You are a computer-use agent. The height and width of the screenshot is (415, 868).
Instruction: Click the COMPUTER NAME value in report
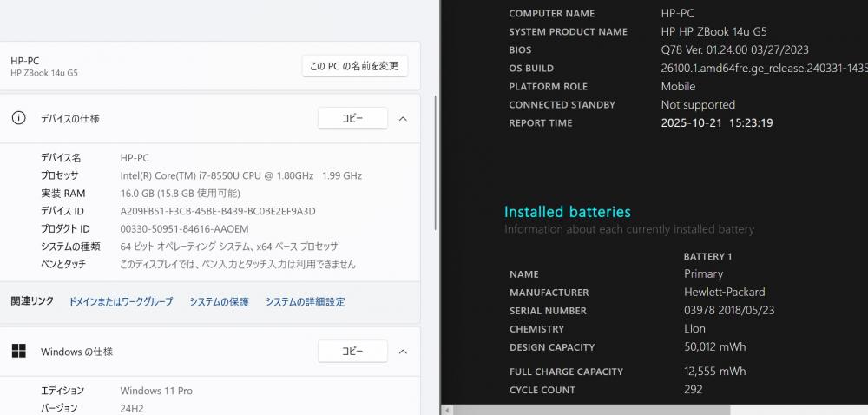[x=678, y=13]
